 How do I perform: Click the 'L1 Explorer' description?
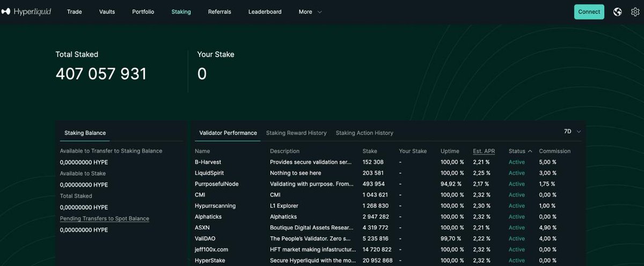(284, 206)
